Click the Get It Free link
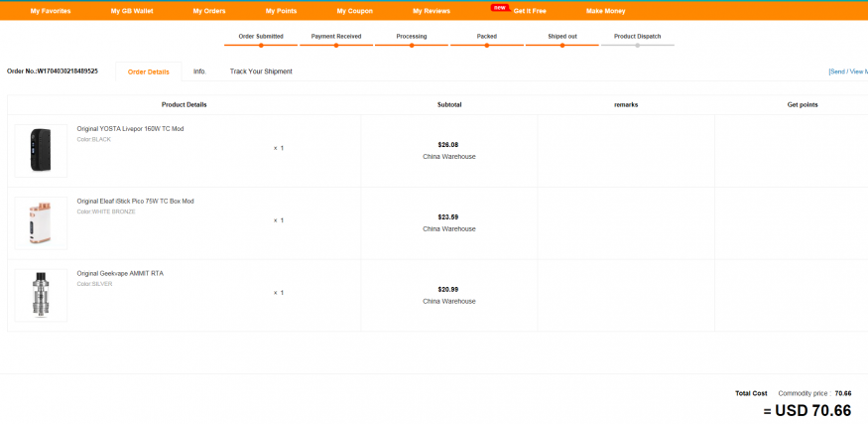The width and height of the screenshot is (868, 424). point(529,11)
